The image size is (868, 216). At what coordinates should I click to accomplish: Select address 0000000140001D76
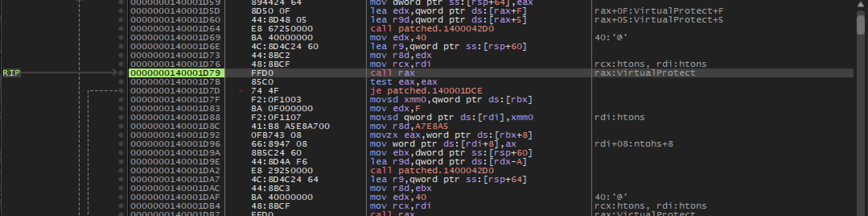(175, 64)
